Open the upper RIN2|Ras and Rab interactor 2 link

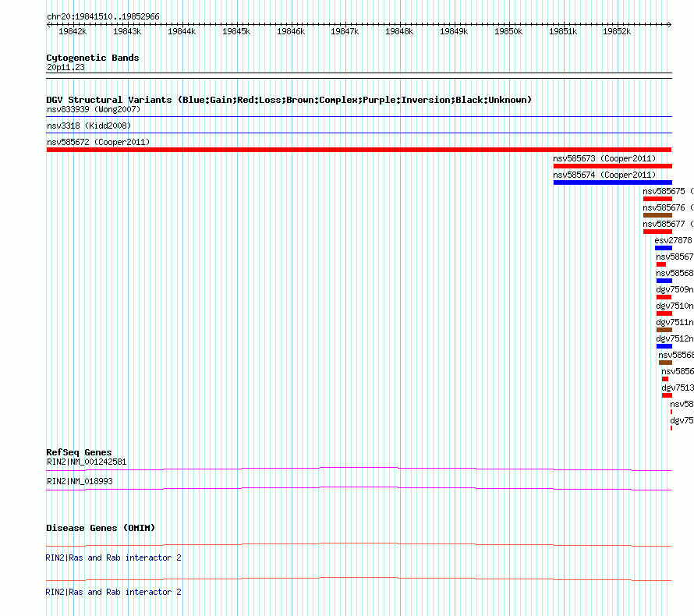pos(113,558)
